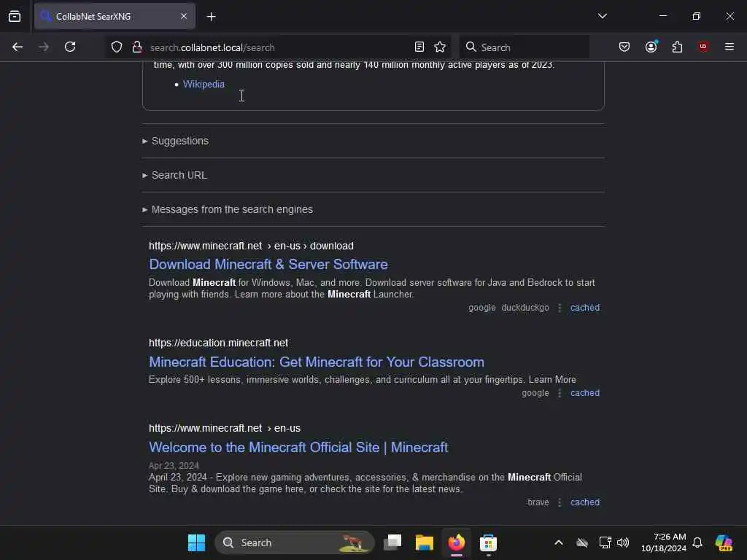Image resolution: width=747 pixels, height=560 pixels.
Task: Open cached version of the Download Minecraft result
Action: [x=585, y=308]
